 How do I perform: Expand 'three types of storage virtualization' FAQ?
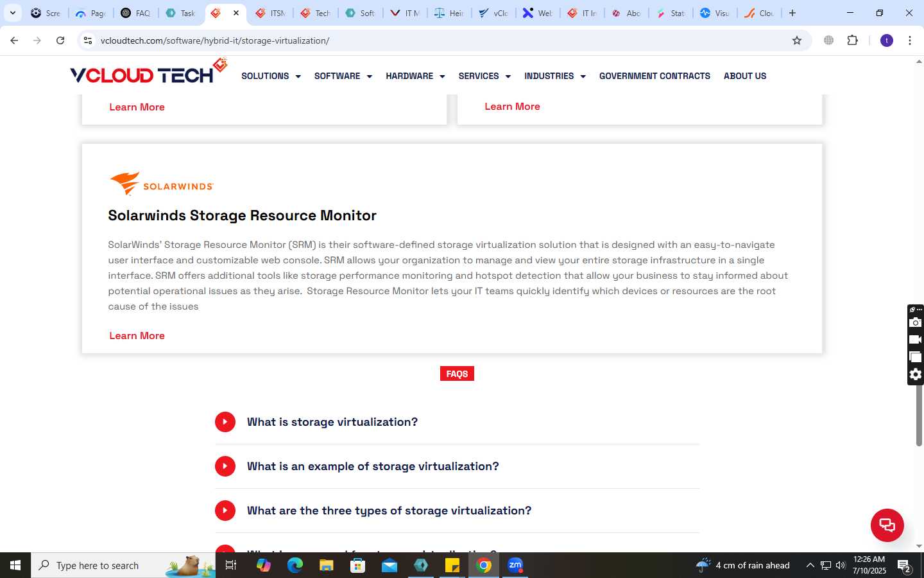coord(457,511)
